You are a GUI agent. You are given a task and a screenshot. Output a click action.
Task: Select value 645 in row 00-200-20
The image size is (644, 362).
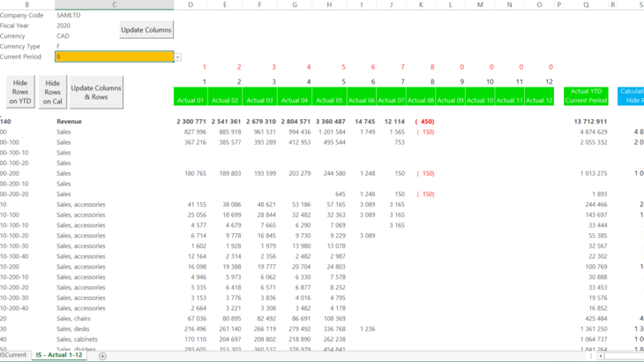click(x=340, y=194)
